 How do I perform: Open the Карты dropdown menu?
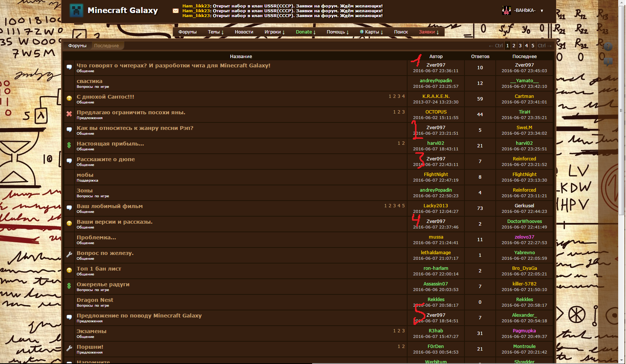point(371,32)
